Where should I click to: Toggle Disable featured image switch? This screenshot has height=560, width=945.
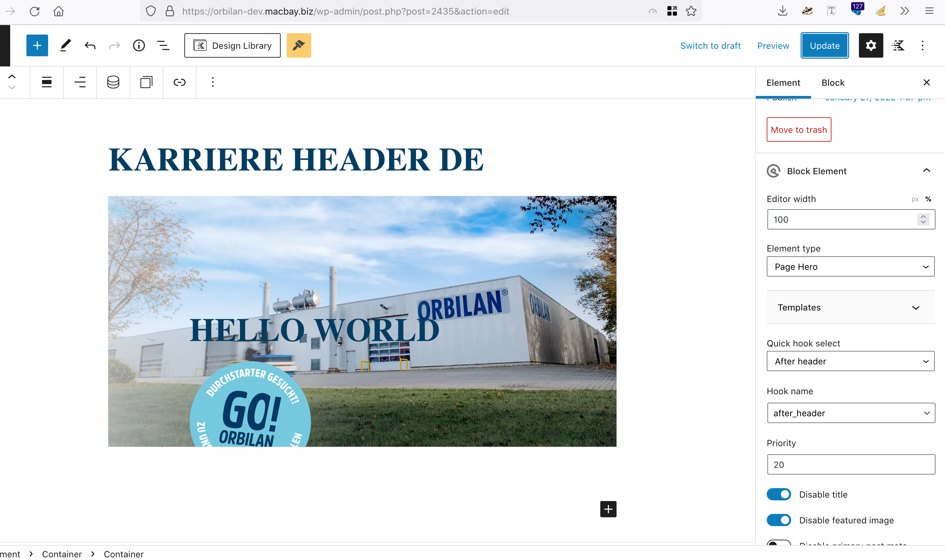(779, 520)
